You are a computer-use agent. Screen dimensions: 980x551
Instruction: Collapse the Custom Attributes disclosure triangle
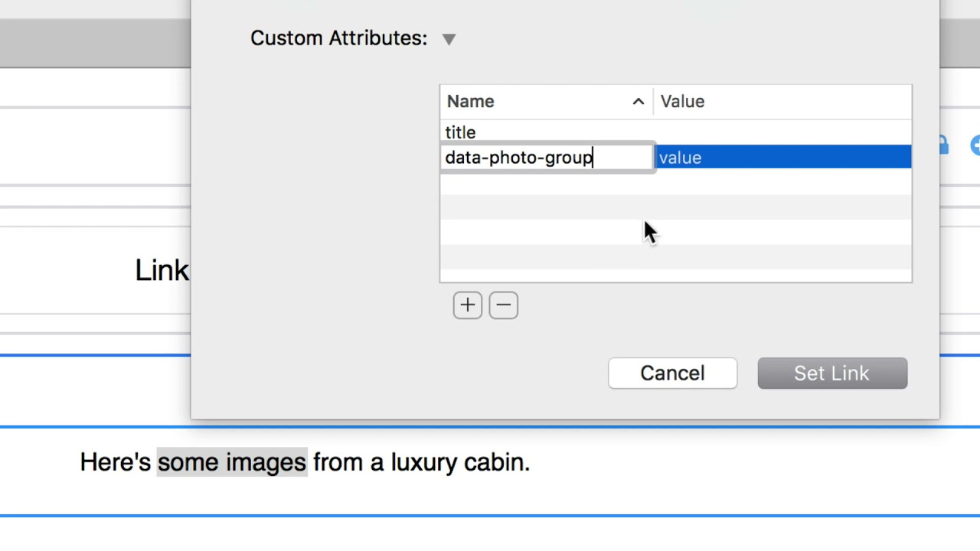pyautogui.click(x=449, y=39)
